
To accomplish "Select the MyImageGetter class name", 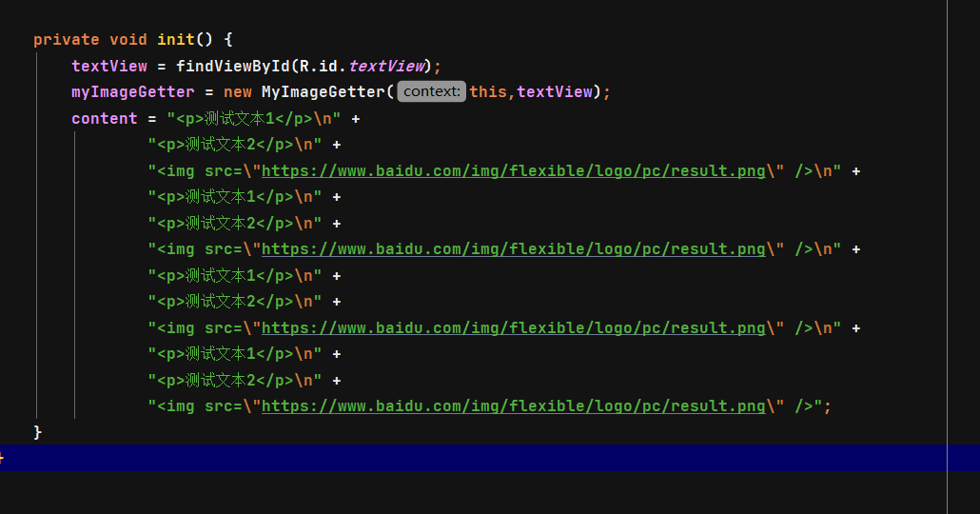I will (323, 92).
